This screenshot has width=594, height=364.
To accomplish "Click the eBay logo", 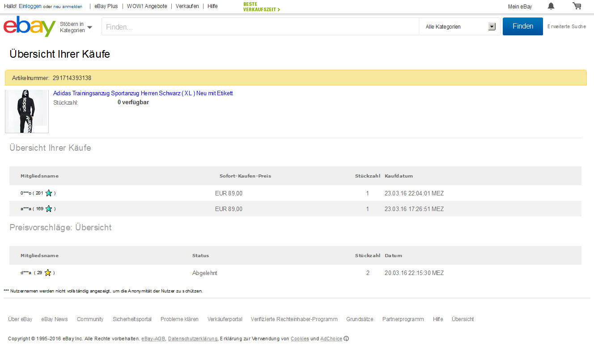I will tap(30, 26).
